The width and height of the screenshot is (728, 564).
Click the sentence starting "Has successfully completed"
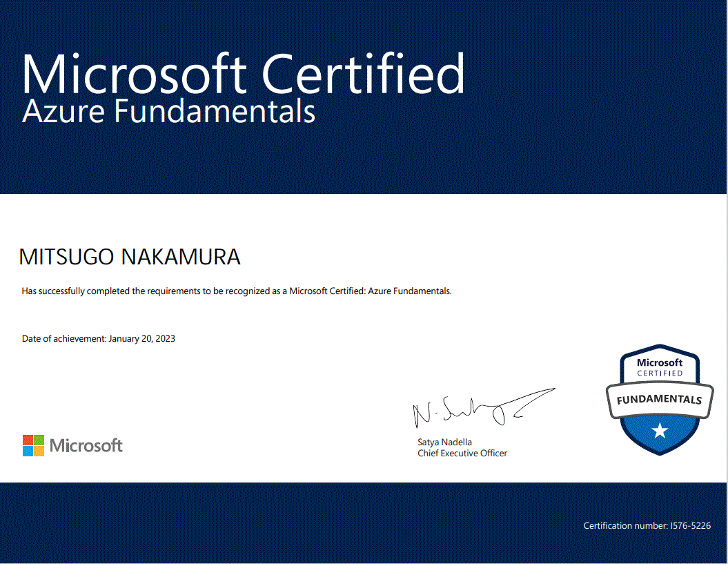pos(237,291)
